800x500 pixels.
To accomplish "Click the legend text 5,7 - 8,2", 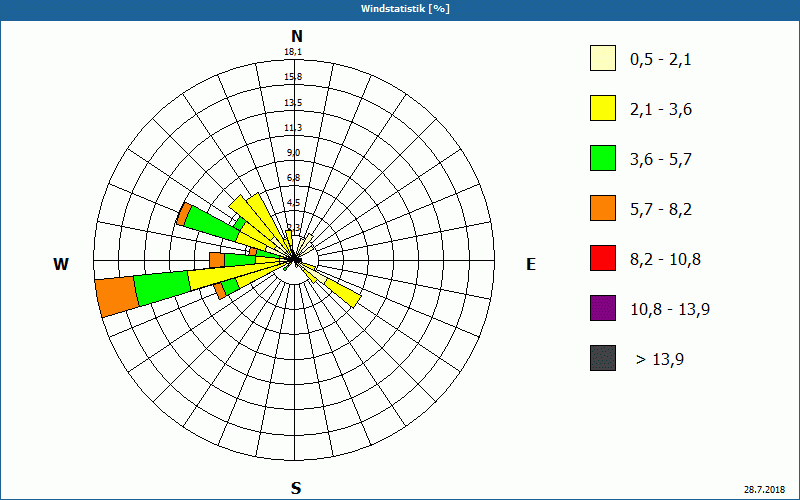I will [661, 210].
